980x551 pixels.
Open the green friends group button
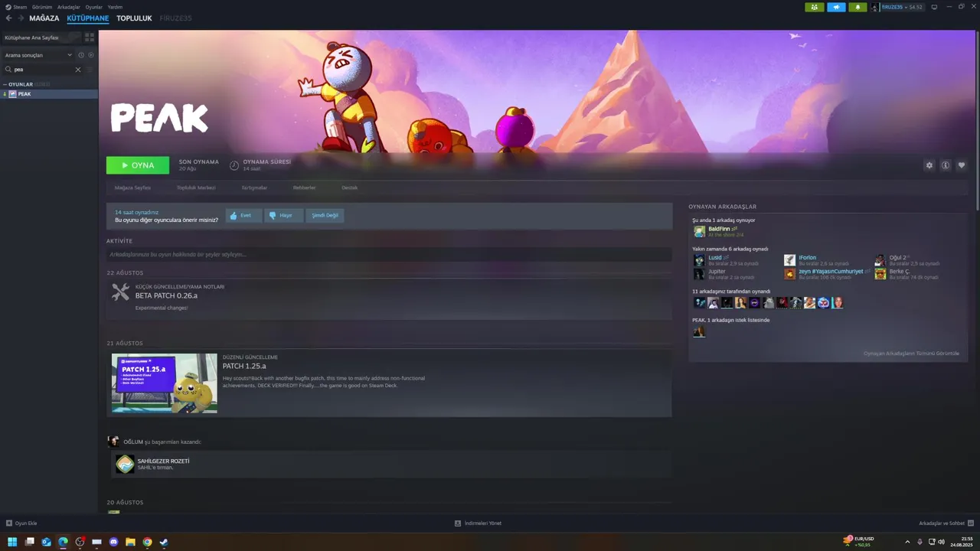pos(815,7)
